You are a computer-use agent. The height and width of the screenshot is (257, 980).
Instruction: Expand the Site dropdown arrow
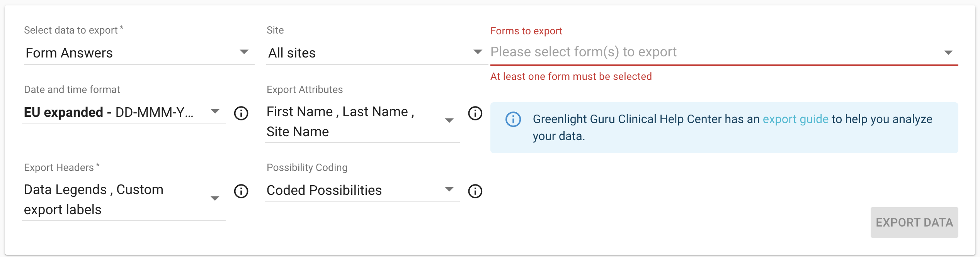click(x=478, y=52)
